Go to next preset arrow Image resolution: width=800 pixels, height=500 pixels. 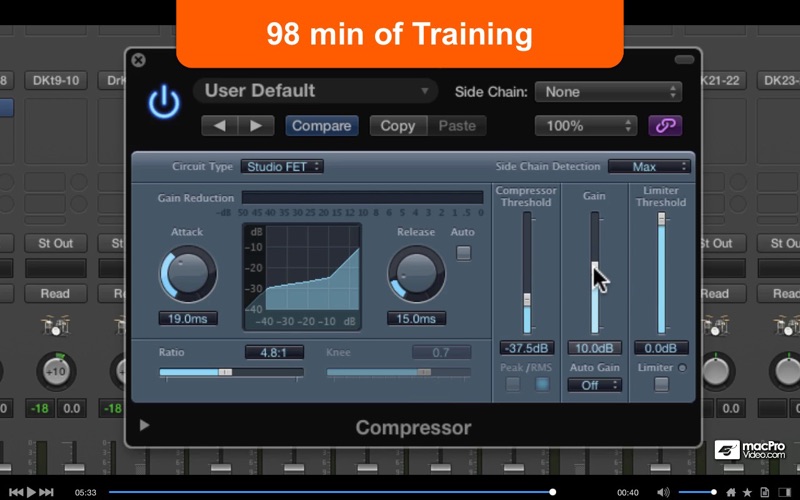click(x=256, y=126)
